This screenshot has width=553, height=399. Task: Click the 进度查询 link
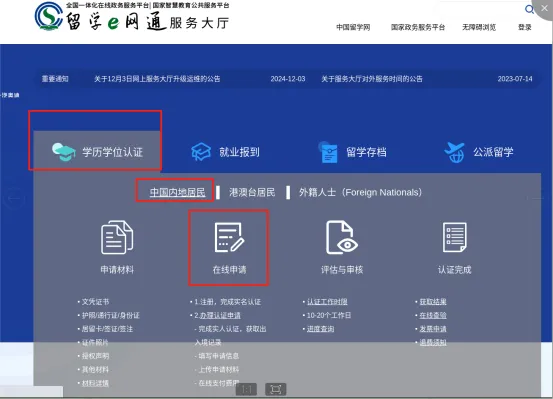coord(320,329)
